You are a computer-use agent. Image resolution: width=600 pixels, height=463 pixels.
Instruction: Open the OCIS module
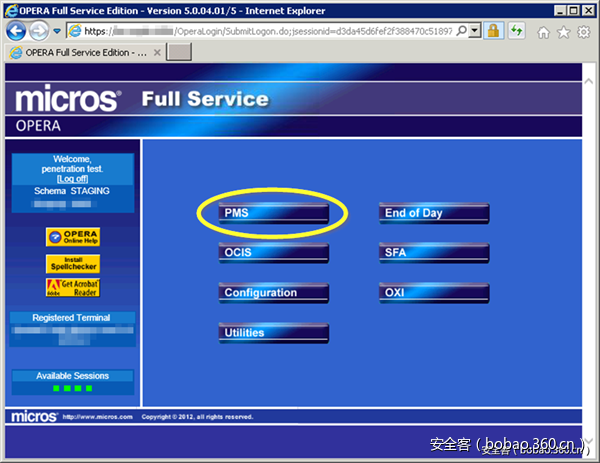pyautogui.click(x=274, y=253)
